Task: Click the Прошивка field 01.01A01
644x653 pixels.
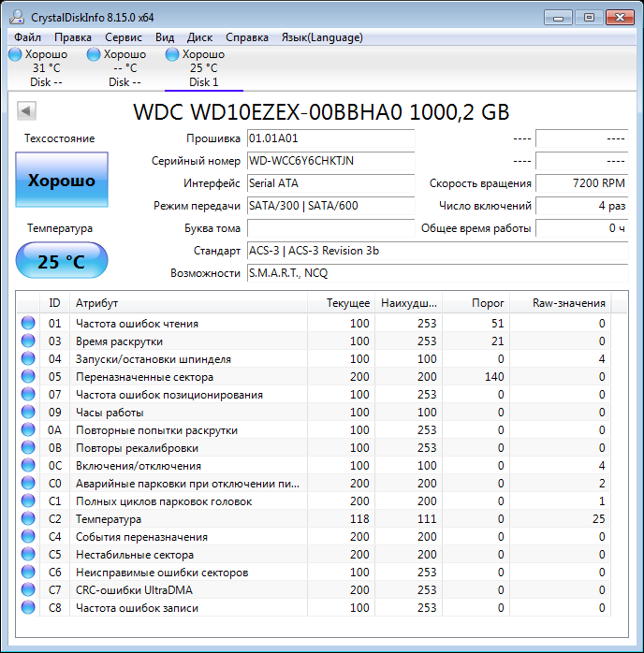Action: coord(330,138)
